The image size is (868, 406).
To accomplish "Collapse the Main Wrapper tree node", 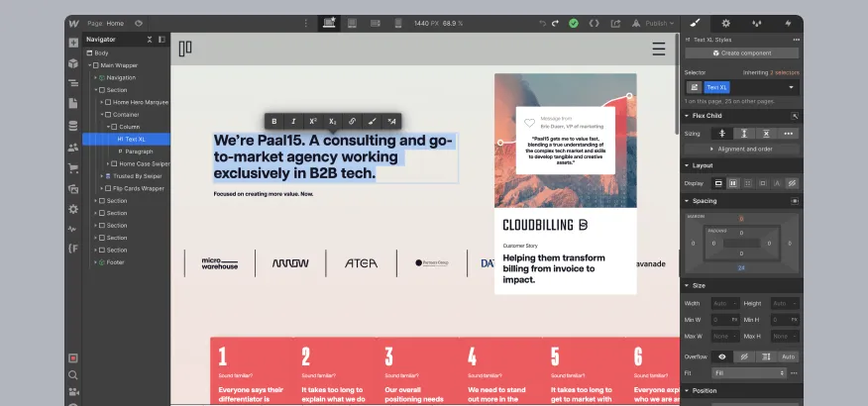I will [x=90, y=65].
